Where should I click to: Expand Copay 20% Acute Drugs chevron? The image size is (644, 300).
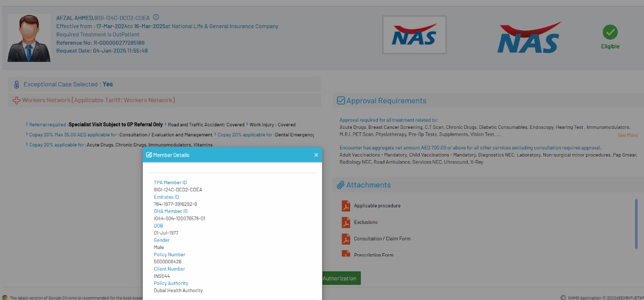click(27, 144)
